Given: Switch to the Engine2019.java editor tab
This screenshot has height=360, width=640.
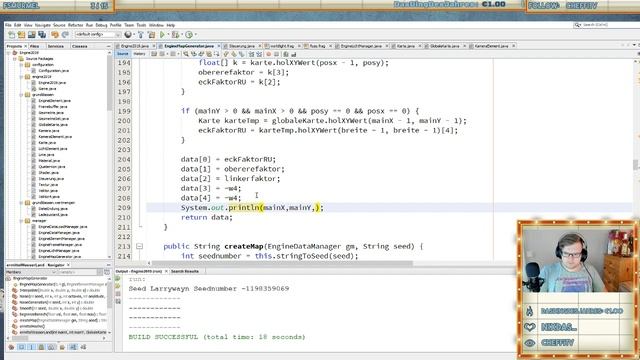Looking at the screenshot, I should point(135,46).
